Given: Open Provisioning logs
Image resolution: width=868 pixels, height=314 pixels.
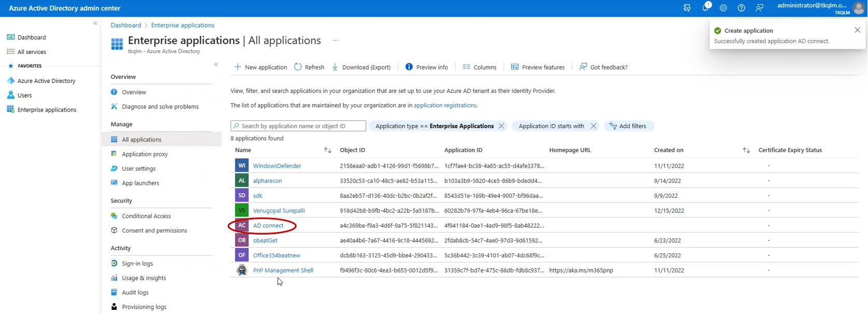Looking at the screenshot, I should [144, 307].
